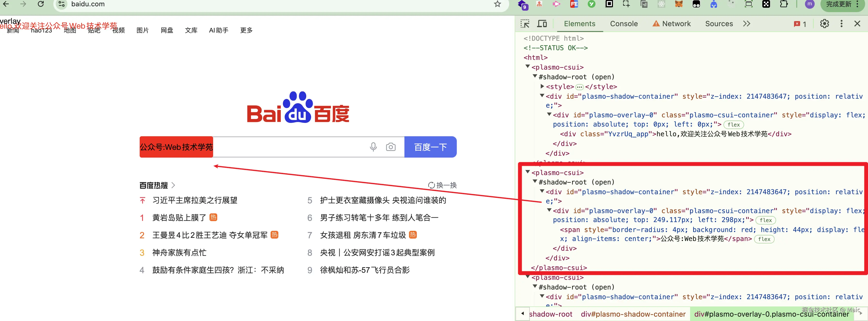868x321 pixels.
Task: Toggle flex badge on first plasmo-overlay-0 div
Action: (x=733, y=125)
